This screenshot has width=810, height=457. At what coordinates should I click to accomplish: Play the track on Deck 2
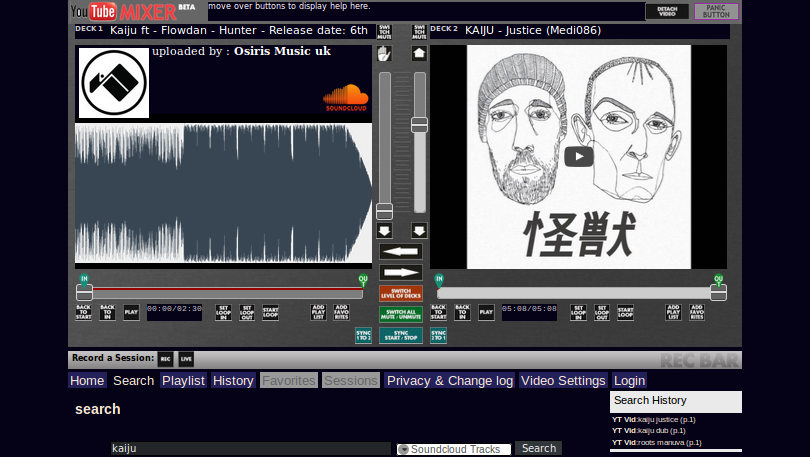[486, 312]
